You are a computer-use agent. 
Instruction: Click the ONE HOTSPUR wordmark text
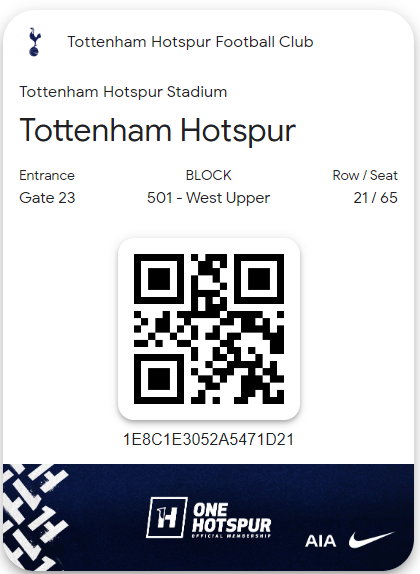[231, 517]
